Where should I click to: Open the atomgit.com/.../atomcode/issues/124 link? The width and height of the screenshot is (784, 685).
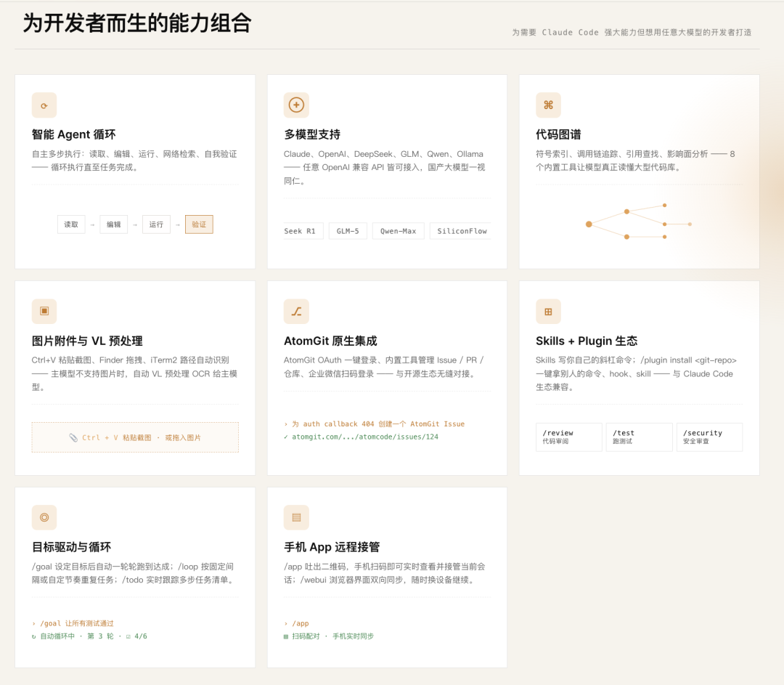365,437
